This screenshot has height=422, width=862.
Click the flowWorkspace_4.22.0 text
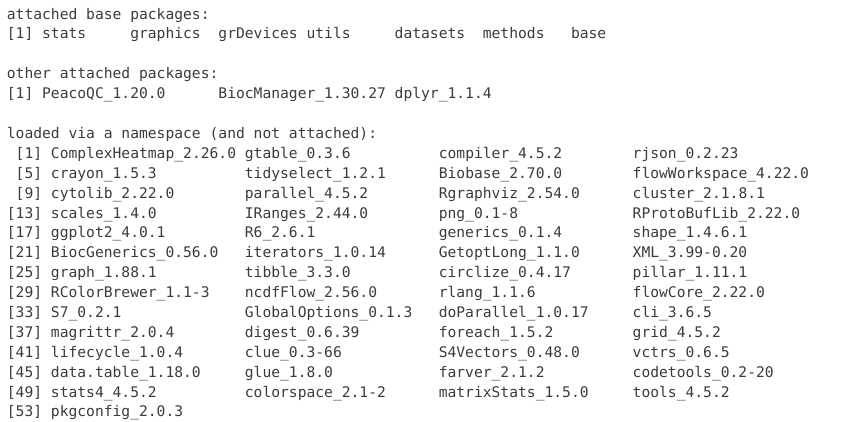[721, 173]
